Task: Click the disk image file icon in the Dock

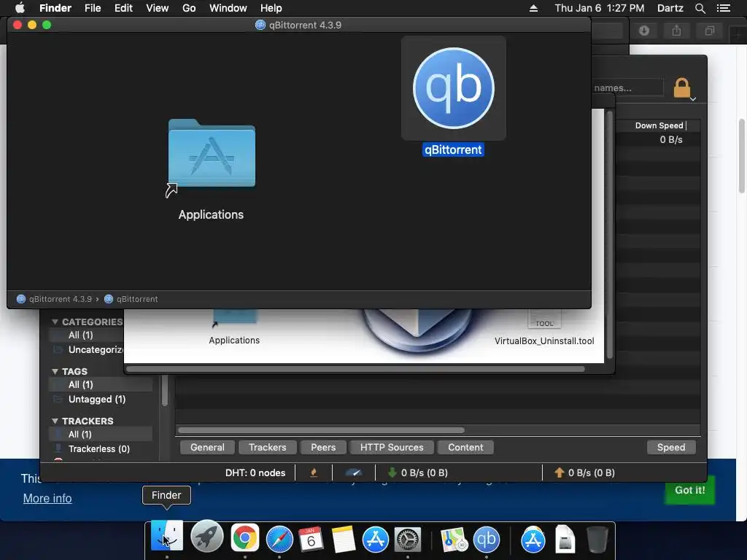Action: tap(565, 539)
